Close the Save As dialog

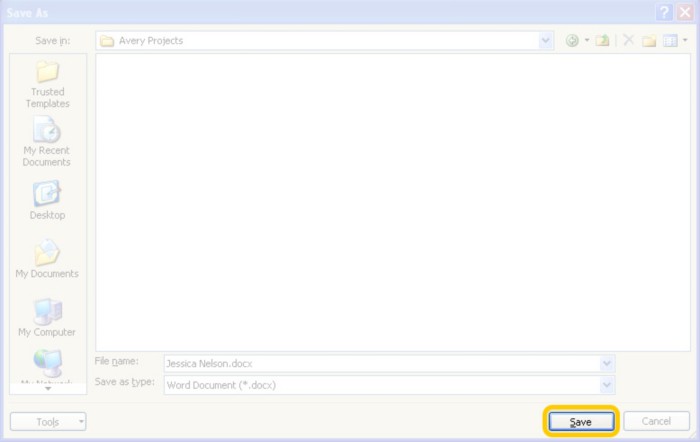(x=685, y=13)
